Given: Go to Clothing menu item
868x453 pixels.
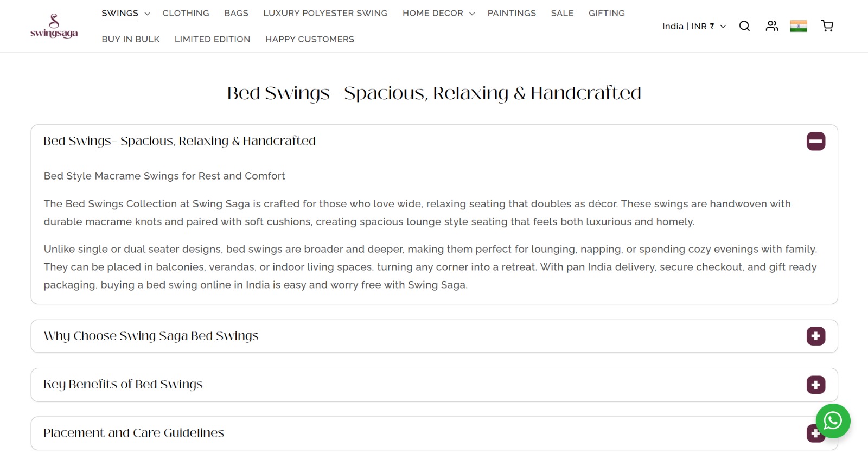Looking at the screenshot, I should click(x=186, y=13).
